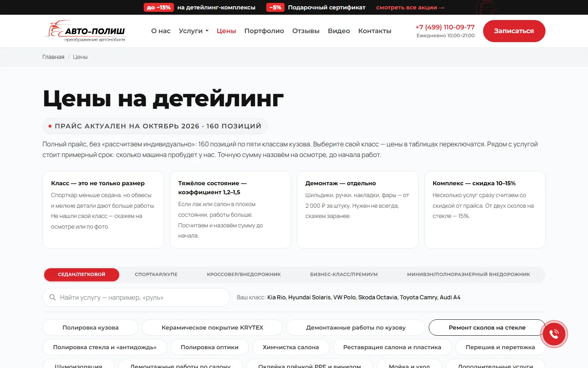
Task: Open the Керамическое покрытие KRYTEX category
Action: 212,328
